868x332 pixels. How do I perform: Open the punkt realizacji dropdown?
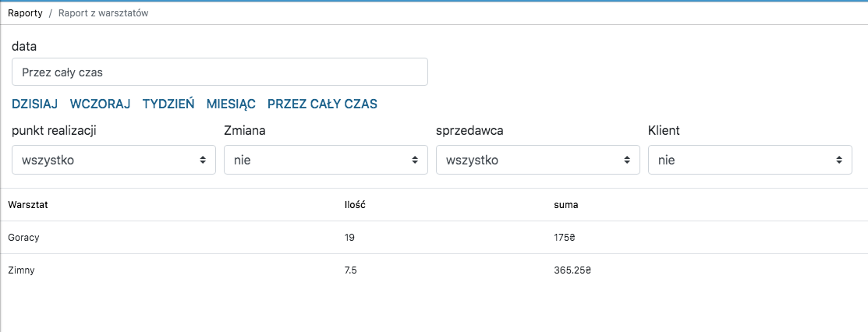tap(114, 160)
